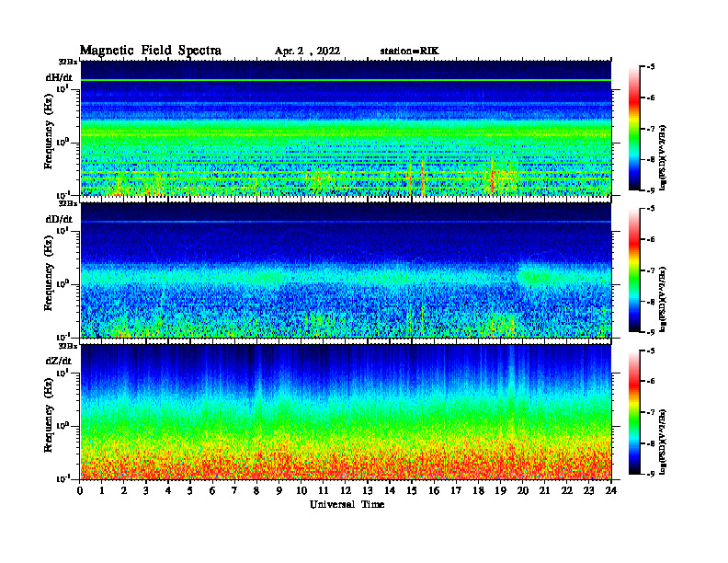Image resolution: width=728 pixels, height=563 pixels.
Task: Click hour tick label "1" on time axis
Action: [102, 490]
